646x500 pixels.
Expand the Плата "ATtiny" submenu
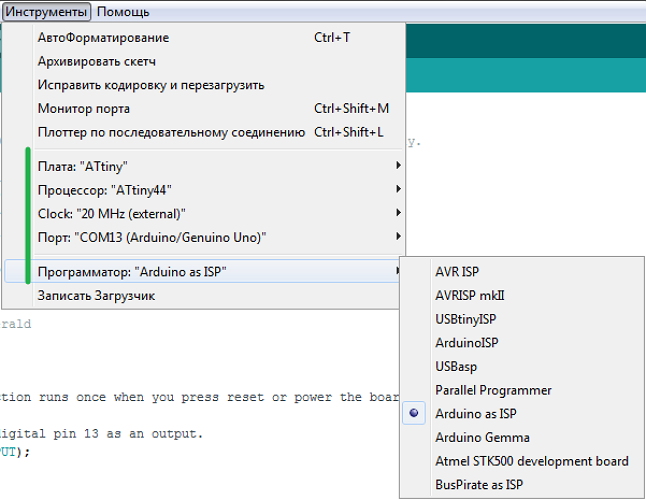pos(82,166)
